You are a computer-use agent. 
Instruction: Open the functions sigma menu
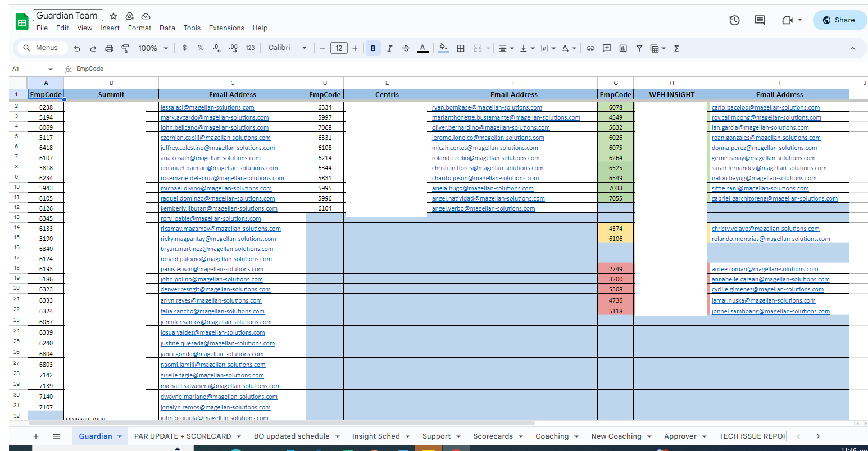pyautogui.click(x=676, y=48)
